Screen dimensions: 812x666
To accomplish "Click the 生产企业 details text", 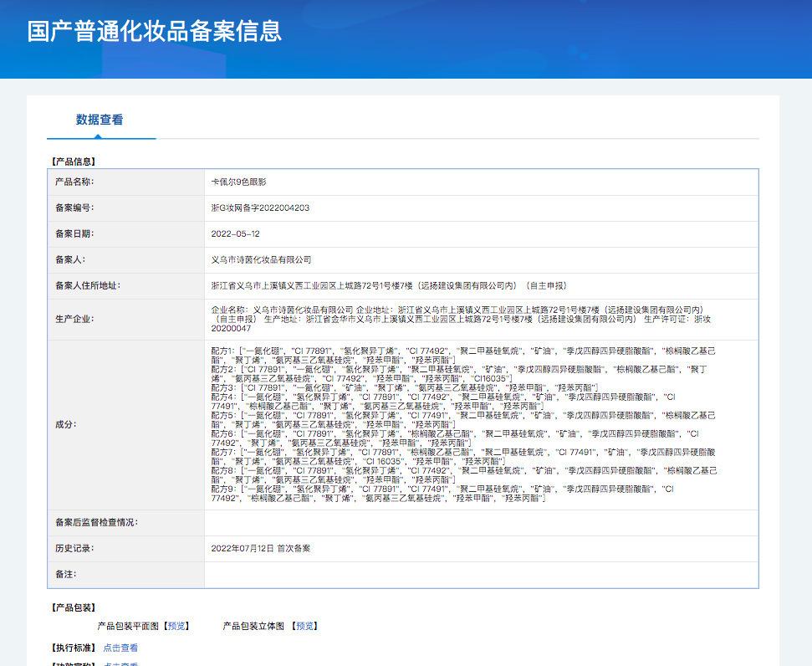I will click(x=460, y=319).
